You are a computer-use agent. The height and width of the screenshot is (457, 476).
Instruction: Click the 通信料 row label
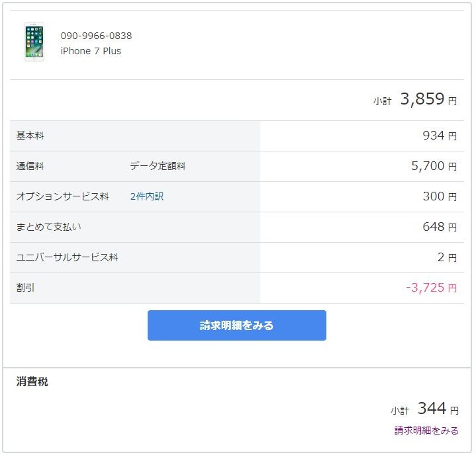pyautogui.click(x=30, y=166)
